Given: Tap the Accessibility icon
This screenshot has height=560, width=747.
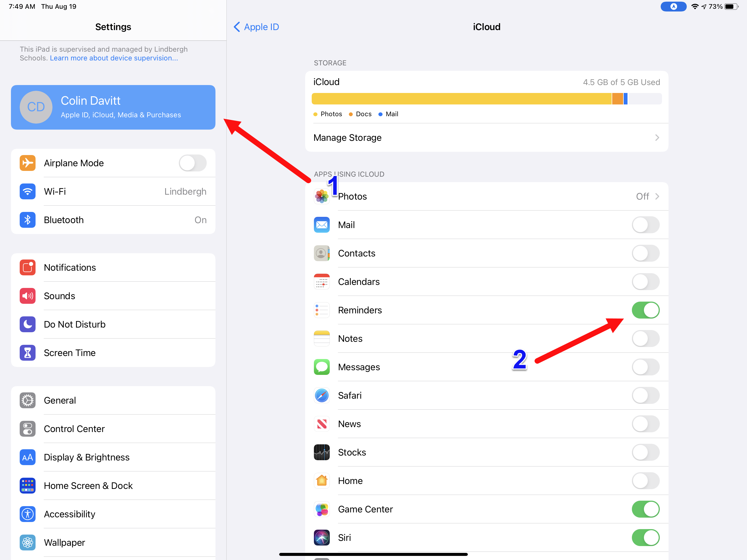Looking at the screenshot, I should pyautogui.click(x=27, y=514).
